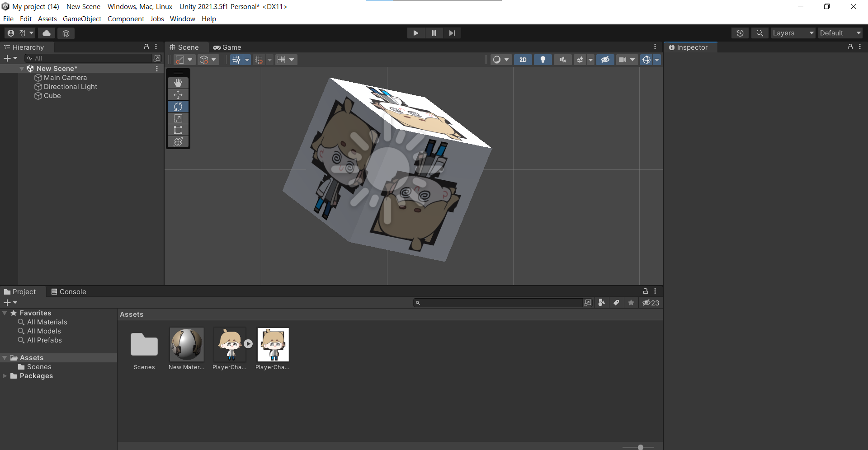Click the Pause button
The width and height of the screenshot is (868, 450).
click(x=434, y=33)
